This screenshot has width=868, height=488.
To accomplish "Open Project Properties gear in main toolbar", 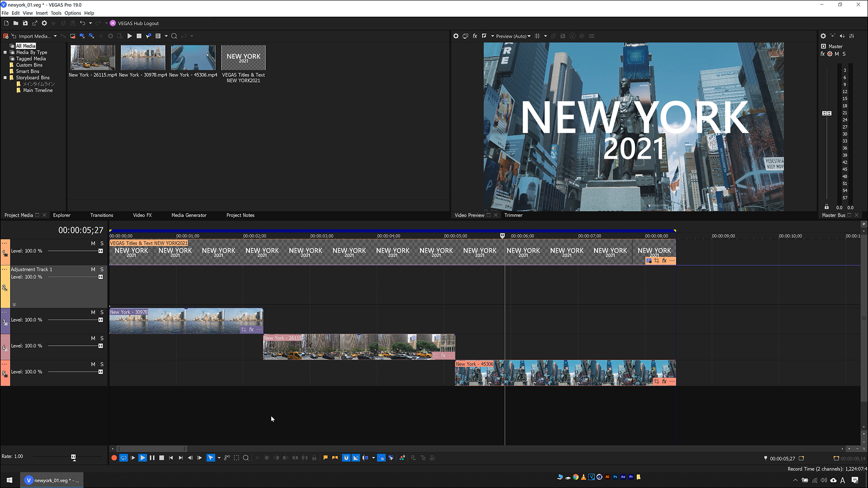I will click(x=44, y=23).
